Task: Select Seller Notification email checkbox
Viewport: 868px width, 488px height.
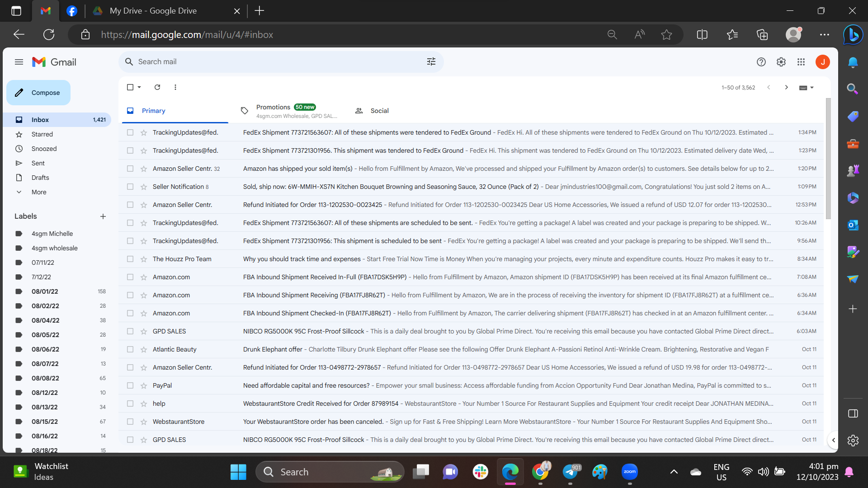Action: [x=130, y=187]
